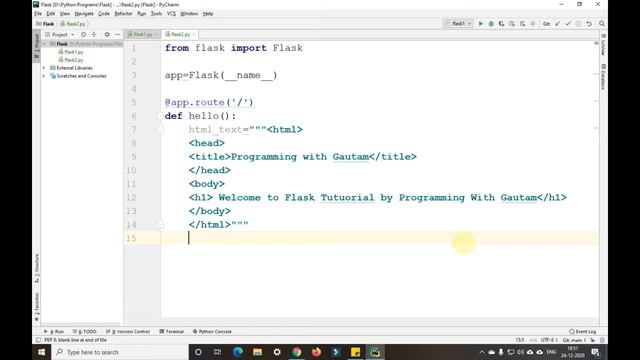
Task: Show hidden system tray icons chevron
Action: click(482, 352)
